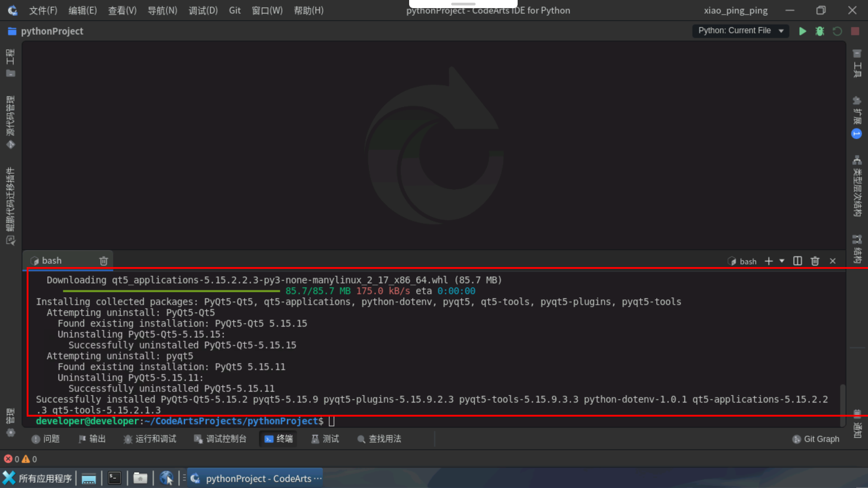Screen dimensions: 868x488
Task: Open the Python: Current File interpreter dropdown
Action: pyautogui.click(x=741, y=31)
